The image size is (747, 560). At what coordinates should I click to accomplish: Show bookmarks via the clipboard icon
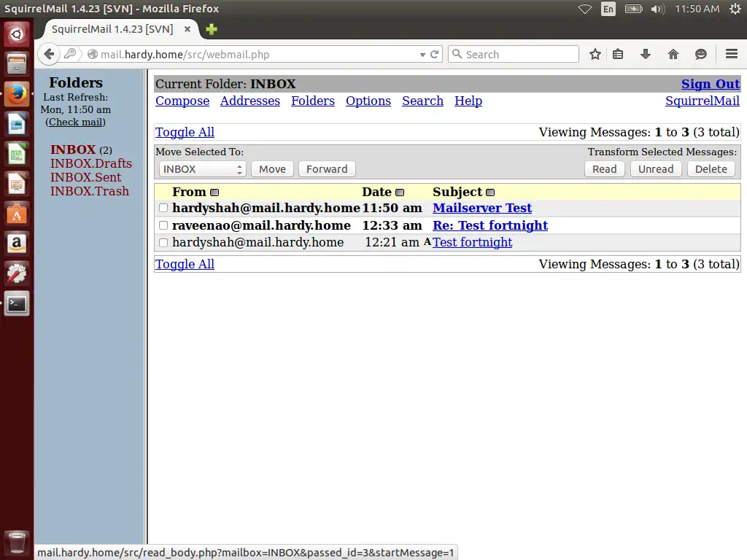tap(617, 54)
